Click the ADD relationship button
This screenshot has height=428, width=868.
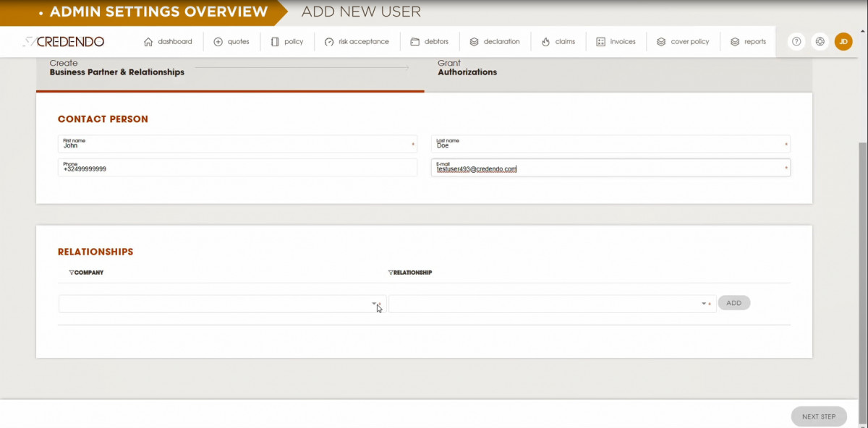[734, 303]
